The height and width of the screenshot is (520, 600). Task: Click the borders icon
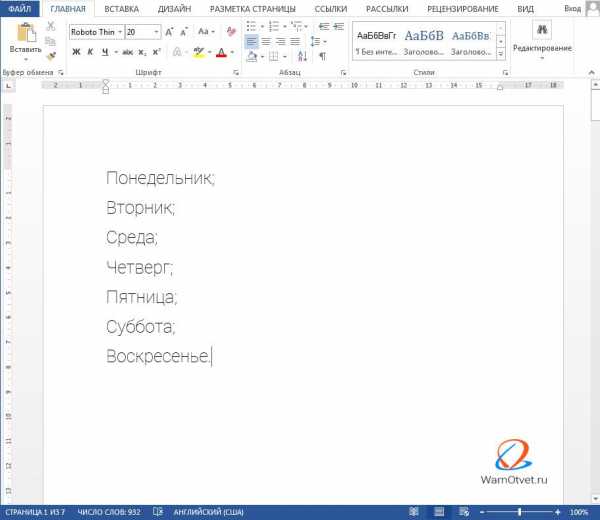click(274, 57)
